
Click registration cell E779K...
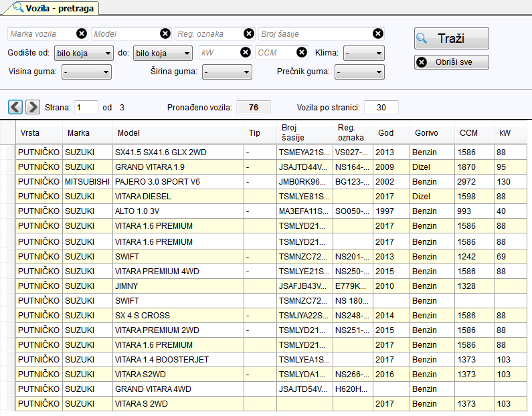click(353, 286)
